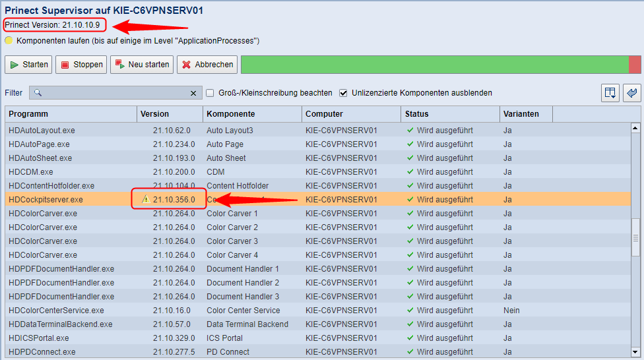
Task: Uncheck Unlizenzierte Komponenten ausblenden
Action: pyautogui.click(x=343, y=93)
